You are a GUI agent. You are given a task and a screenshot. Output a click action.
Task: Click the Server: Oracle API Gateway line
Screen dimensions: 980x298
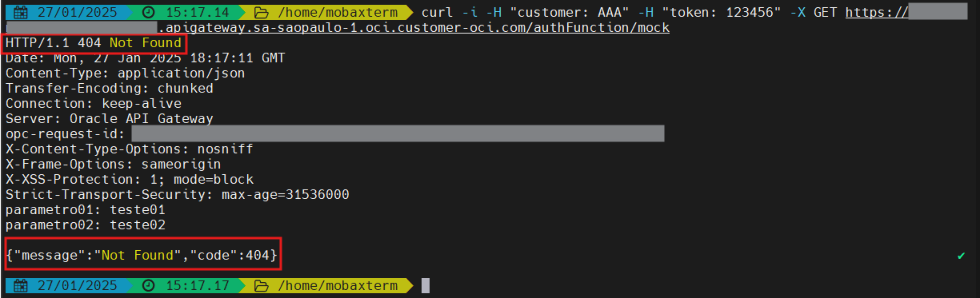109,119
